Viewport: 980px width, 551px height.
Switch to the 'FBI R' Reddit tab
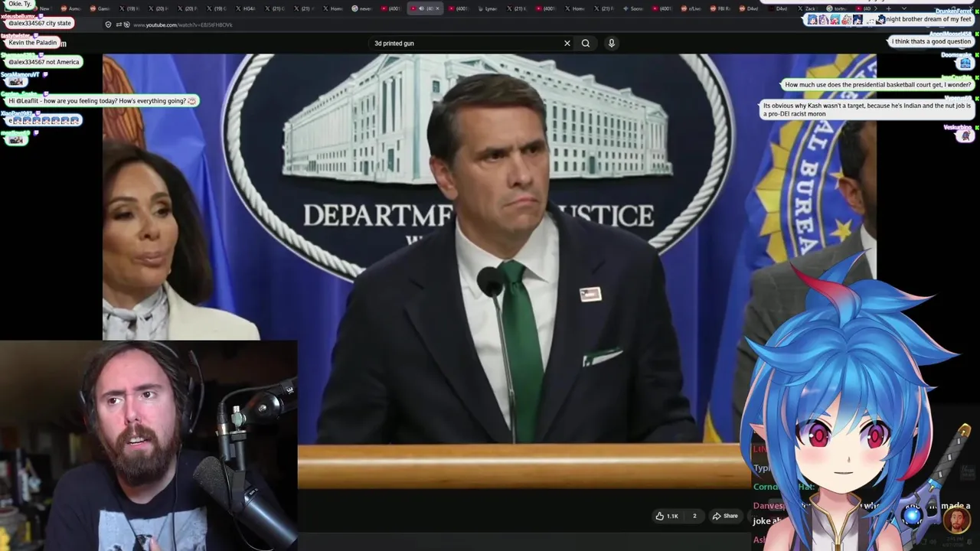pyautogui.click(x=720, y=8)
